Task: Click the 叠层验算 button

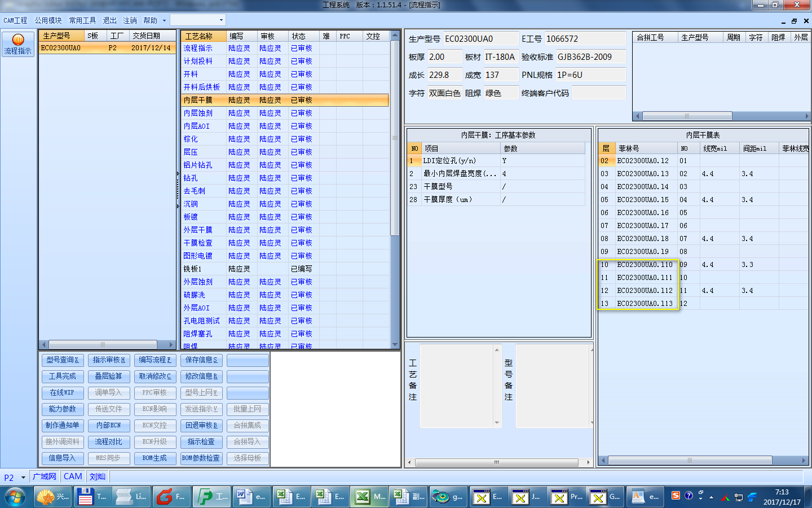Action: (109, 376)
